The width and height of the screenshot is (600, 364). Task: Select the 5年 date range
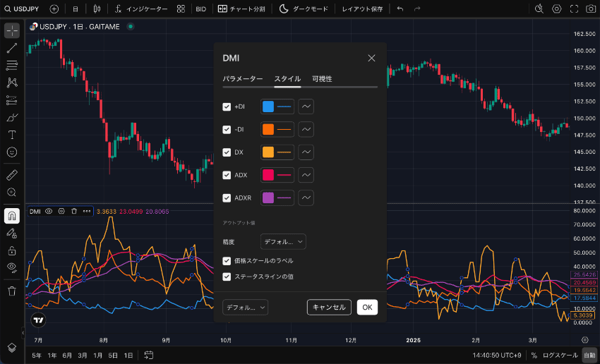coord(37,356)
